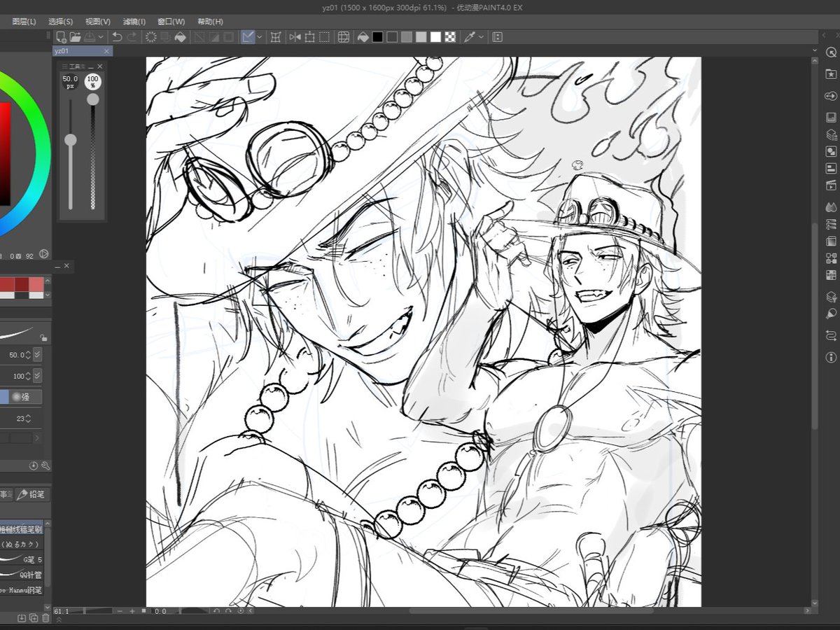Click the Undo arrow icon
The width and height of the screenshot is (840, 630).
click(118, 36)
